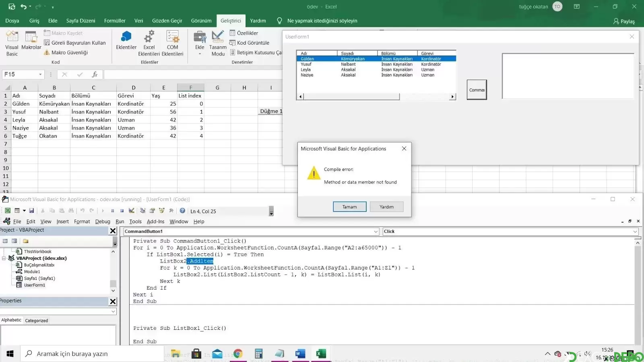
Task: Open COM Eklentileri button
Action: point(172,43)
